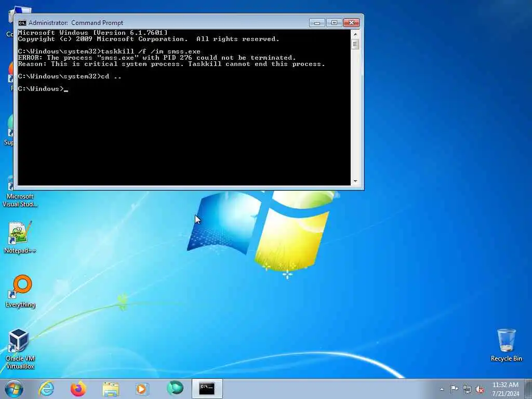Open Action Center flag tray icon
The height and width of the screenshot is (399, 532).
(454, 389)
